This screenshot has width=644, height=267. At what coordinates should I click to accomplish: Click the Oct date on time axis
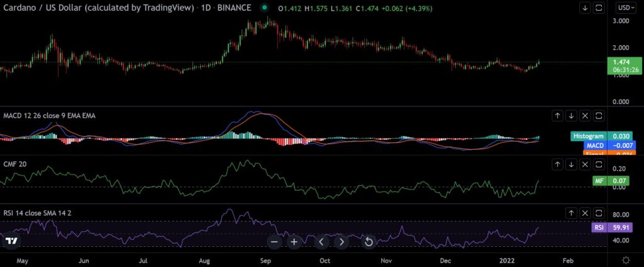click(x=325, y=261)
